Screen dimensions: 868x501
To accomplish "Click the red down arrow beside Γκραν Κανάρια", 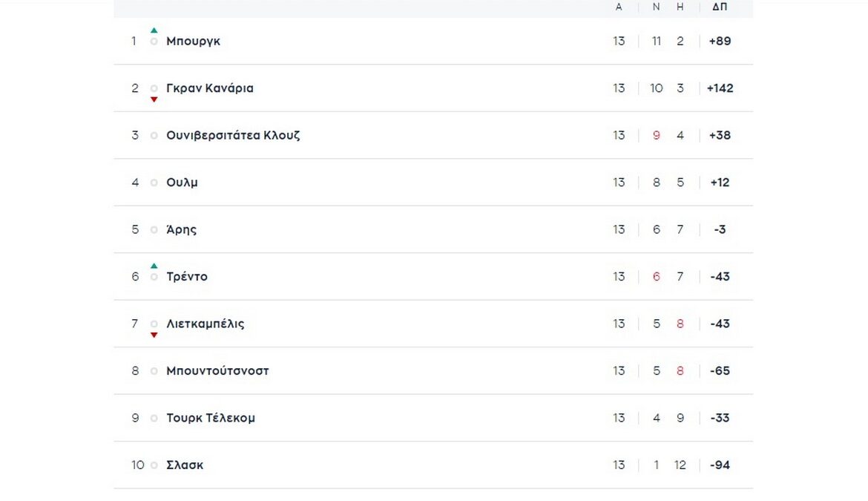I will tap(154, 99).
